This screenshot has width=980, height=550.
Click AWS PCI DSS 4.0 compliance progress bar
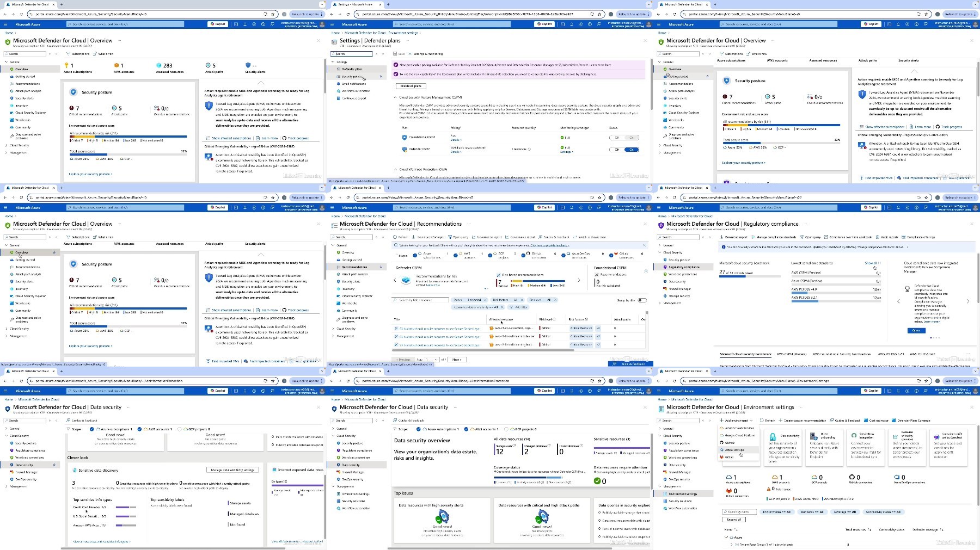[x=836, y=292]
